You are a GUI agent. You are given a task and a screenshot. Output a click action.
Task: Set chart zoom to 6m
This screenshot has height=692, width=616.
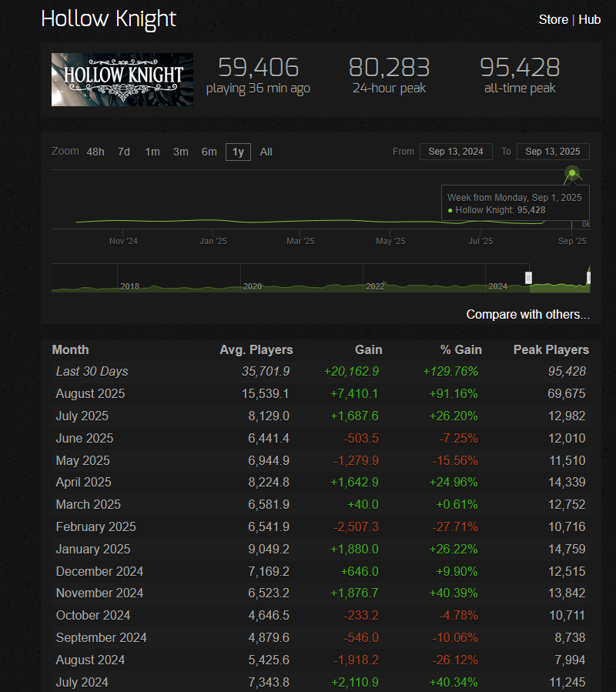tap(209, 152)
